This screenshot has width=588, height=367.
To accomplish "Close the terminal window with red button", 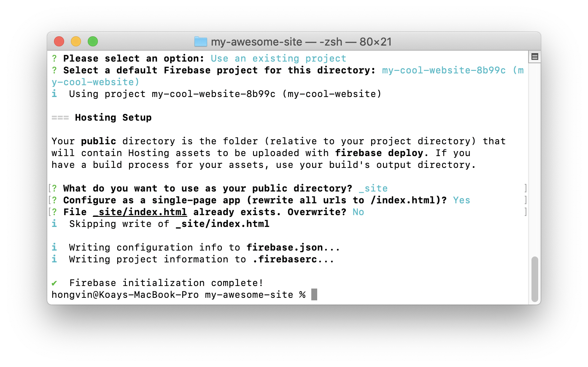I will (x=59, y=41).
